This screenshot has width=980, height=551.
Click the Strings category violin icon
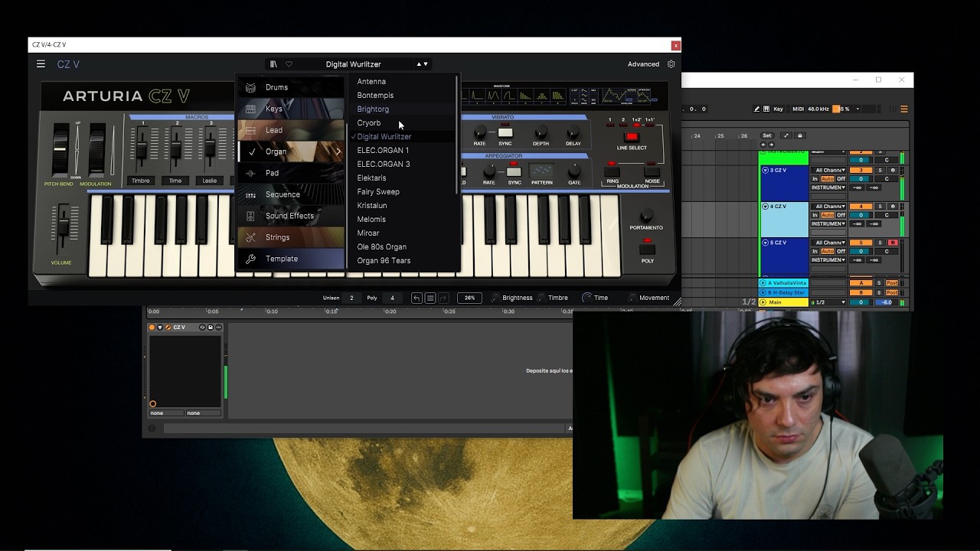click(250, 237)
